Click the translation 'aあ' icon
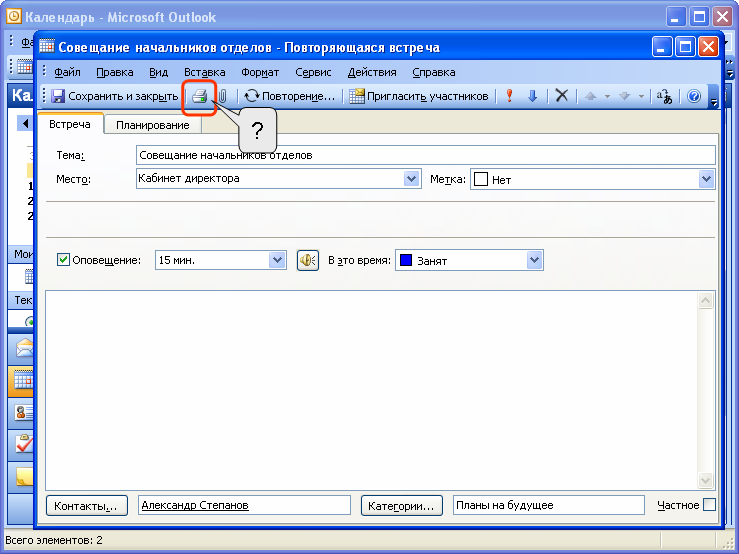Viewport: 739px width, 554px height. (665, 96)
